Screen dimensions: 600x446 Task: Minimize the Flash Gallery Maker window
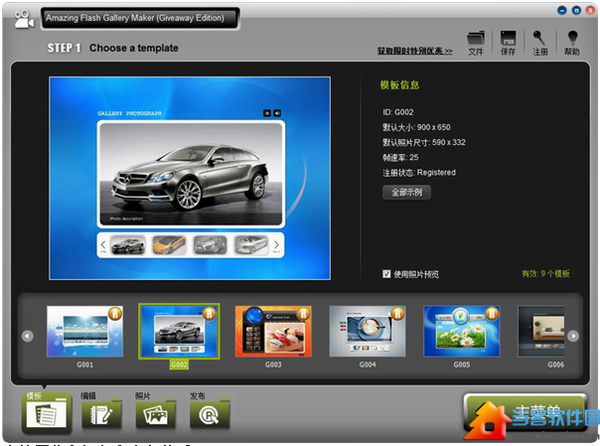562,10
